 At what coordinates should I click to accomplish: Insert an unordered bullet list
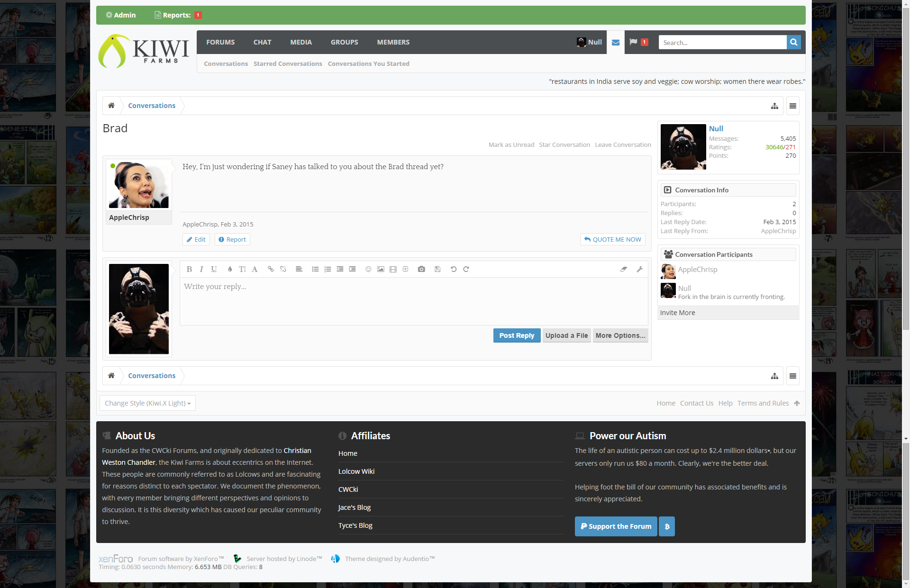pos(315,269)
